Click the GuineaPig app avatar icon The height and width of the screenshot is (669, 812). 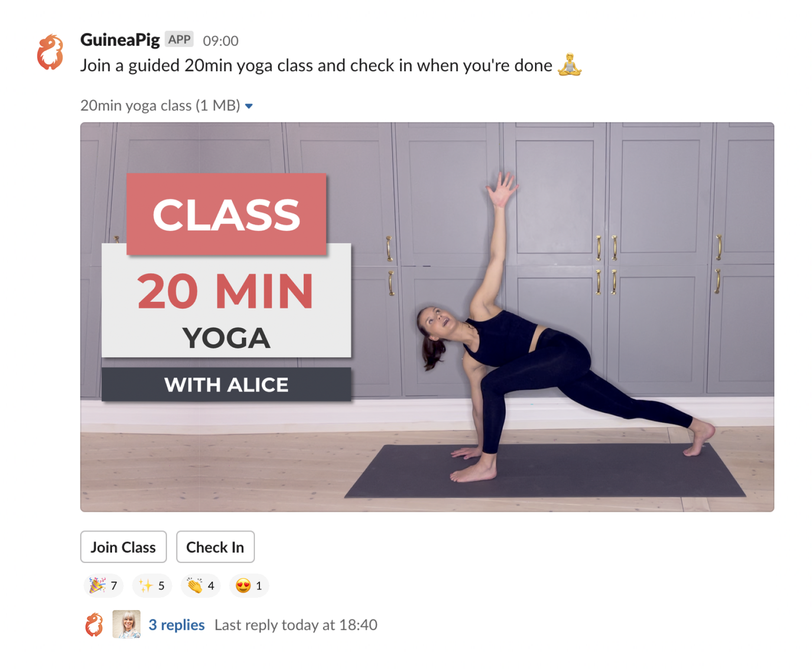pos(50,52)
